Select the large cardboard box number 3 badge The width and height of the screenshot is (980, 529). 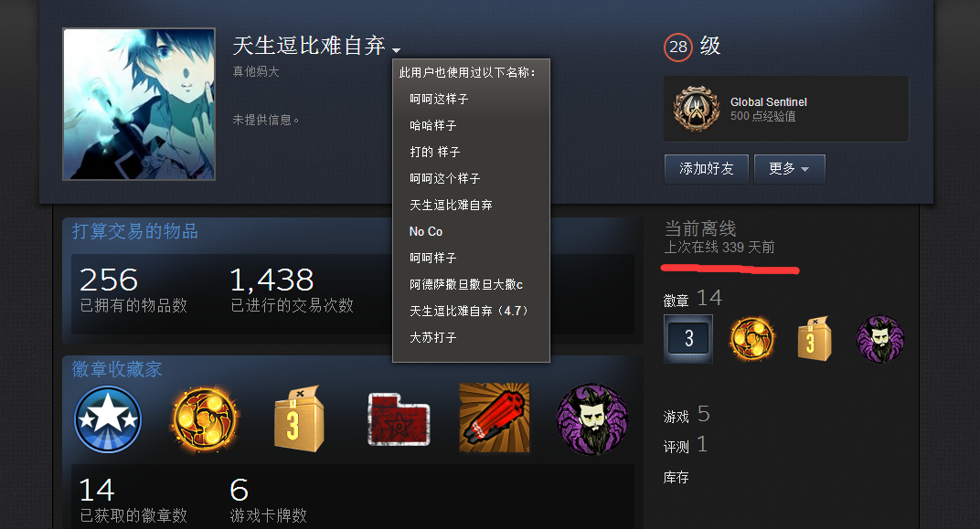tap(300, 418)
